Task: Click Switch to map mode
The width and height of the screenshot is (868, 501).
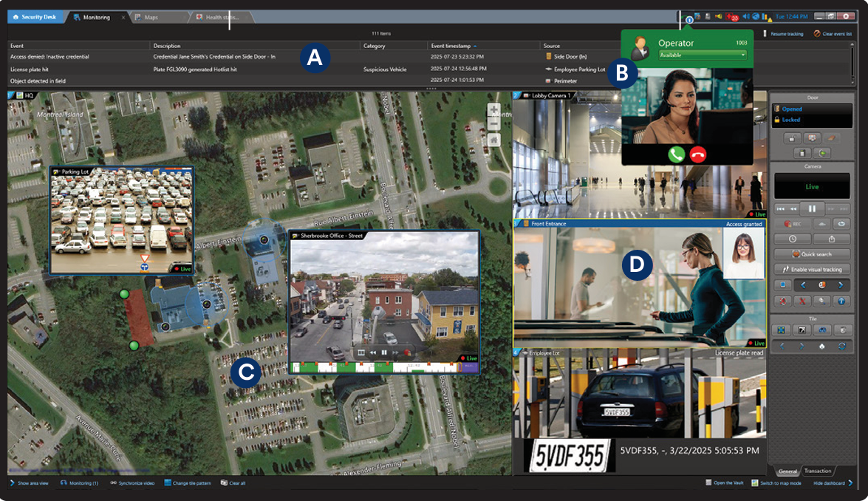Action: (x=776, y=483)
